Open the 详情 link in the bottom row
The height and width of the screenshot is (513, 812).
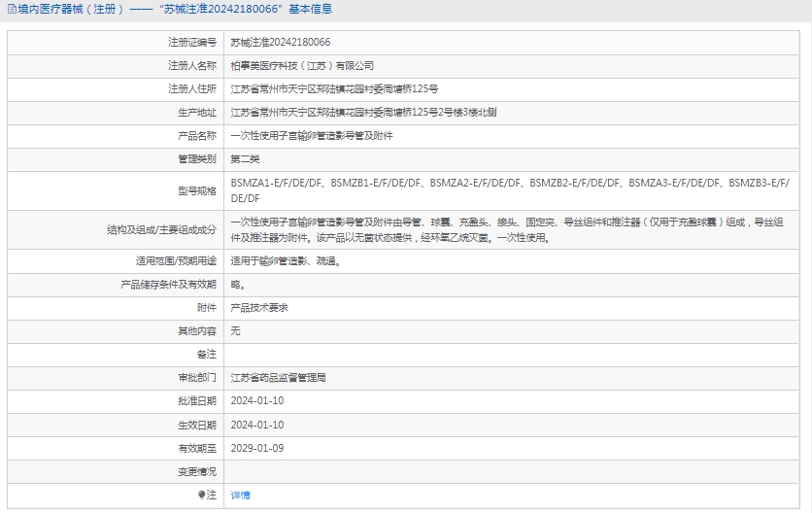tap(240, 495)
